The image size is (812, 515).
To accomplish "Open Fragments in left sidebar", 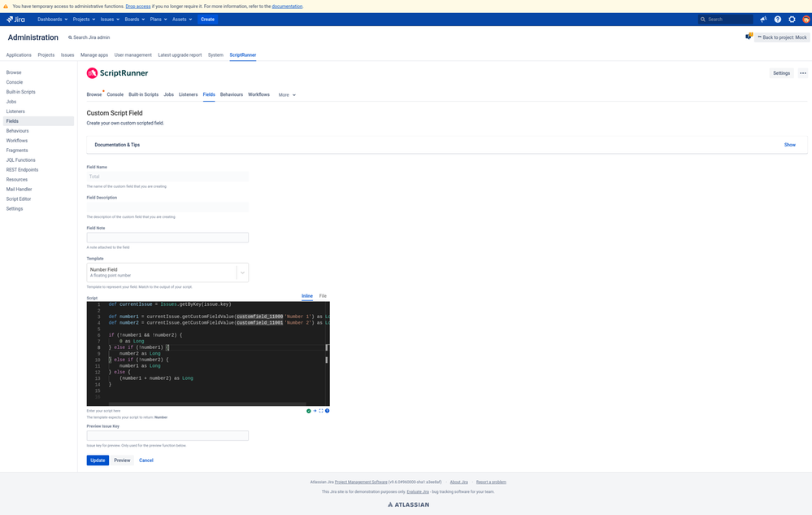I will click(x=17, y=151).
